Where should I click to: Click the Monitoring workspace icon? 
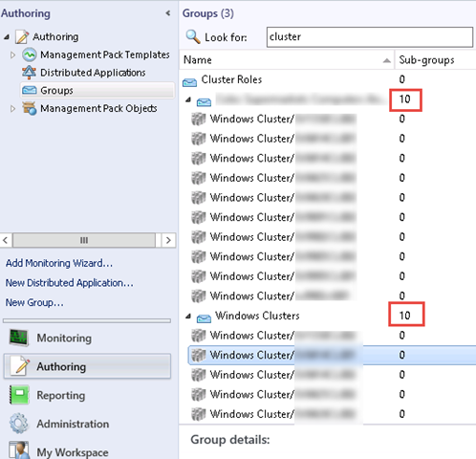(x=19, y=338)
